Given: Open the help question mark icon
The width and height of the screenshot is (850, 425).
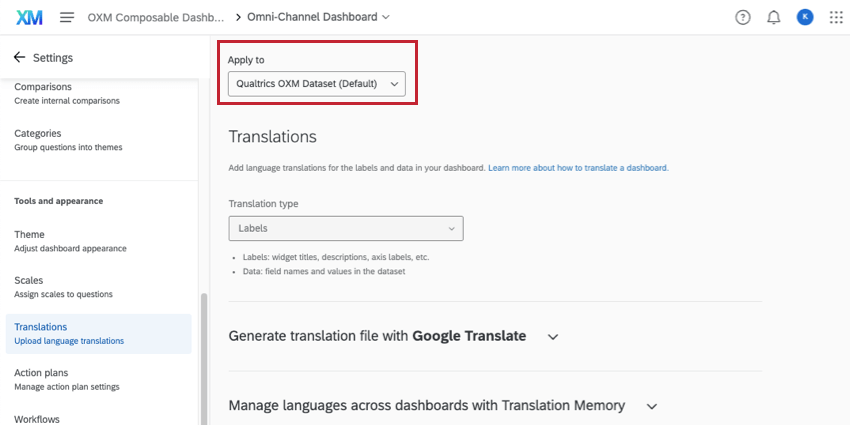Looking at the screenshot, I should click(x=742, y=17).
